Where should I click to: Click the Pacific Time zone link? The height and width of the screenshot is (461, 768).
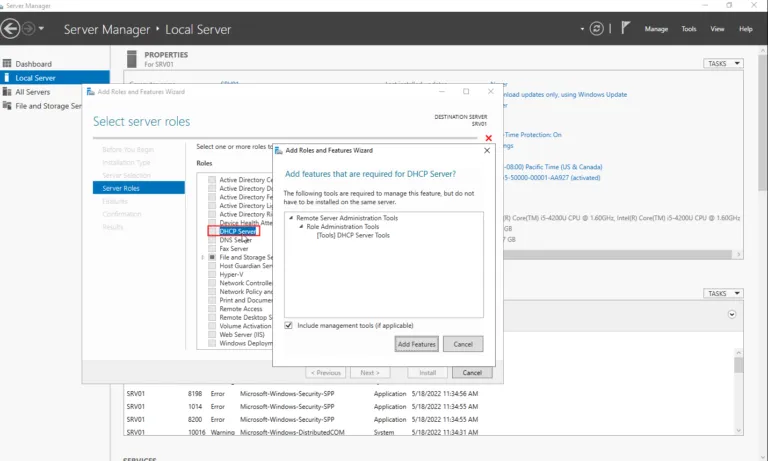[x=553, y=167]
